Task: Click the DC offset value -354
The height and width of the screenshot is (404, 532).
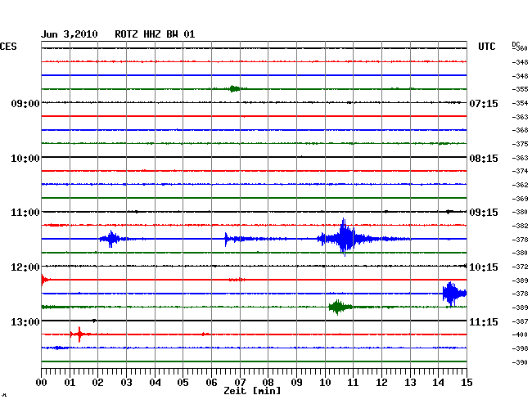Action: (520, 103)
